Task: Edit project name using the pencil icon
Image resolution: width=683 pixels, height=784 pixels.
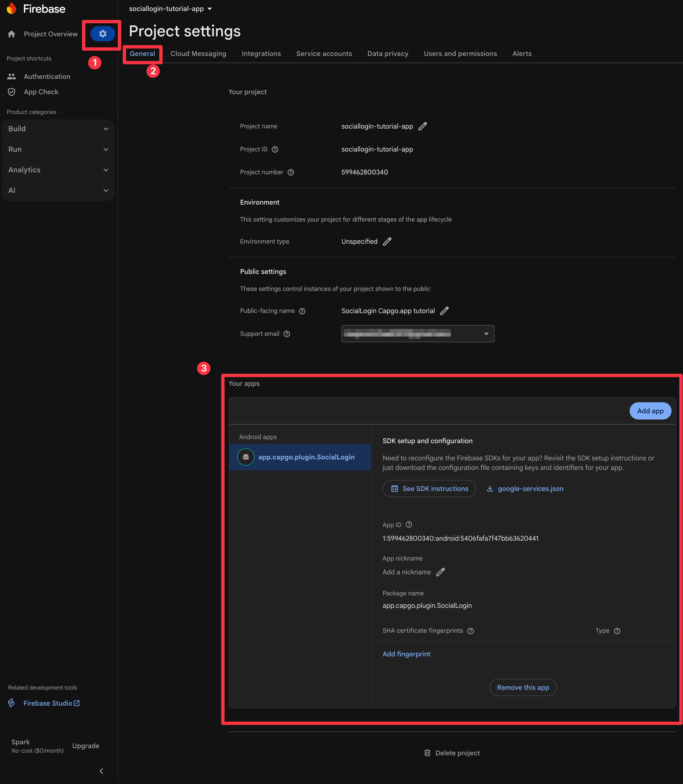Action: (423, 126)
